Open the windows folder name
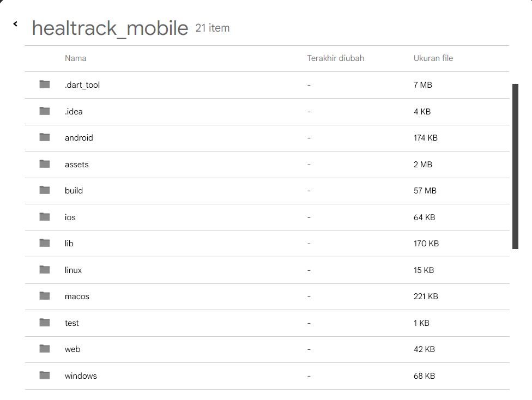The width and height of the screenshot is (532, 400). coord(81,376)
